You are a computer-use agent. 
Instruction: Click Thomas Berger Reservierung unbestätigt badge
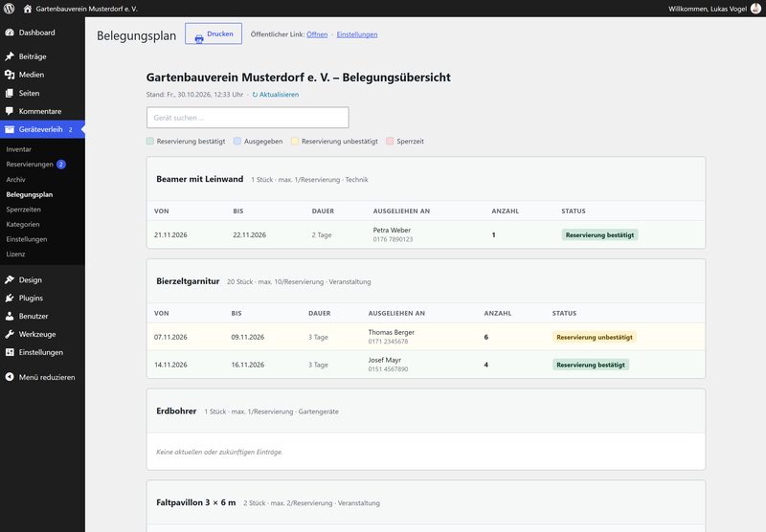click(594, 337)
